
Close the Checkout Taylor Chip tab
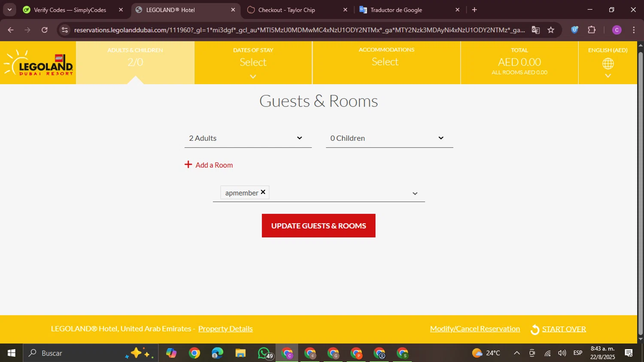(x=345, y=9)
